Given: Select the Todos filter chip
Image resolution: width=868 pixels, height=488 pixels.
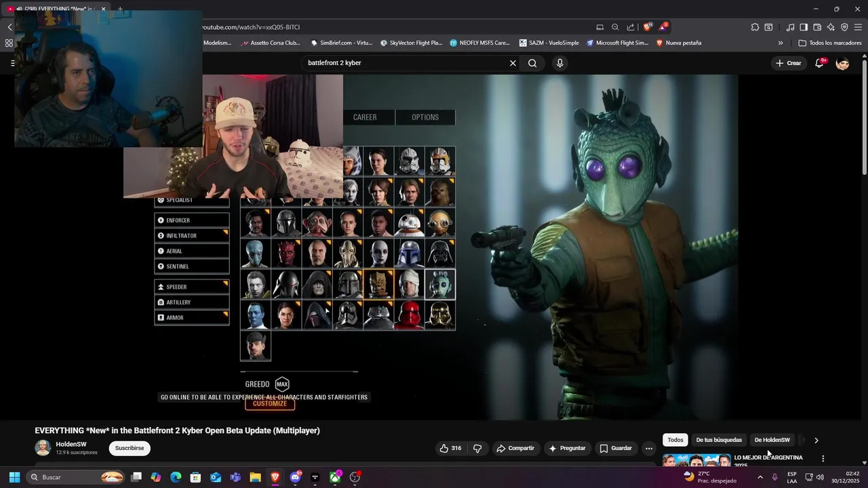Looking at the screenshot, I should 675,440.
